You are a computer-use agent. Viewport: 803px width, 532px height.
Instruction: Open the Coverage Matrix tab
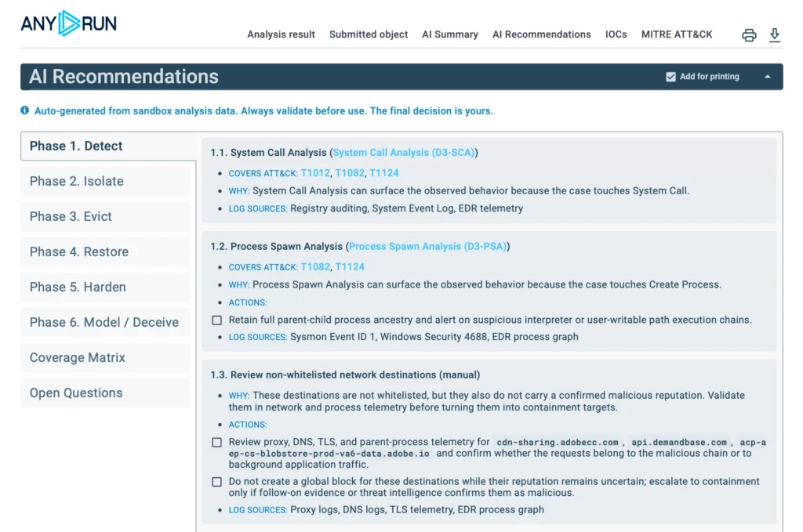pyautogui.click(x=106, y=357)
